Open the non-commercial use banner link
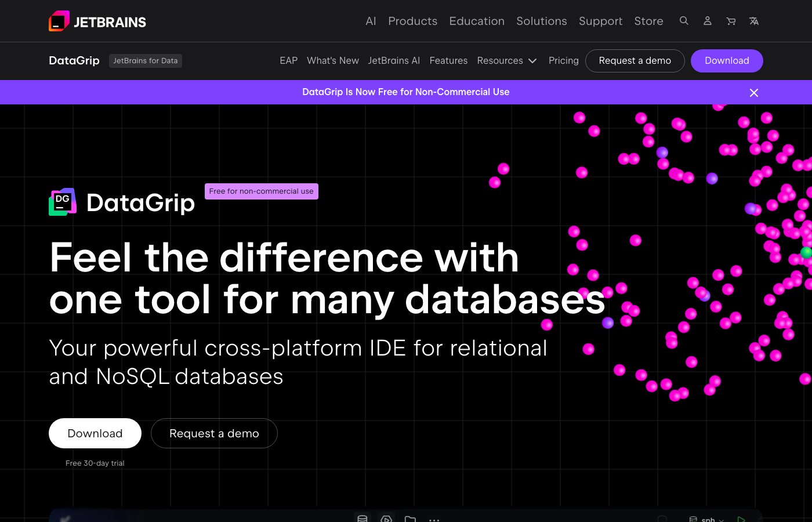Screen dimensions: 812x522 point(405,92)
